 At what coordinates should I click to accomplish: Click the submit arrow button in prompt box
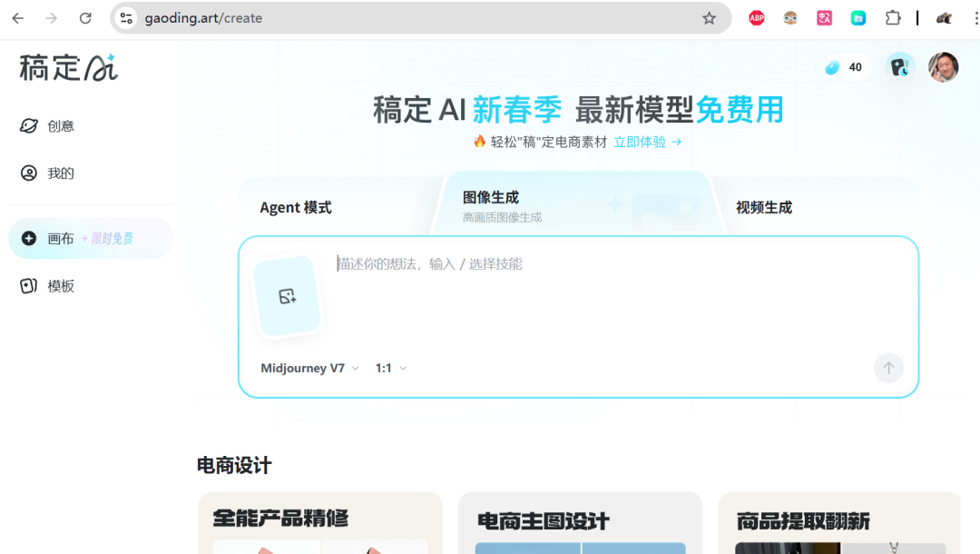[888, 368]
